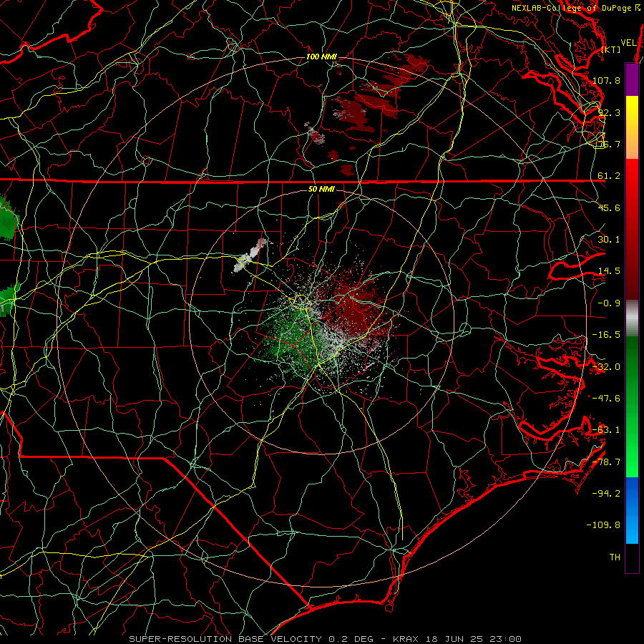Click the -78.7 value on velocity scale
Viewport: 644px width, 644px height.
pos(606,462)
